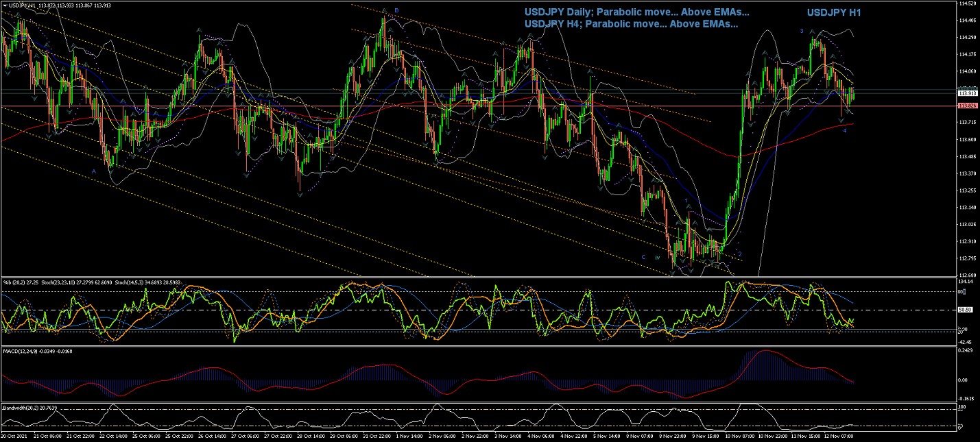980x442 pixels.
Task: Click the chart menu triangle beside USDJPY,H1
Action: [3, 5]
